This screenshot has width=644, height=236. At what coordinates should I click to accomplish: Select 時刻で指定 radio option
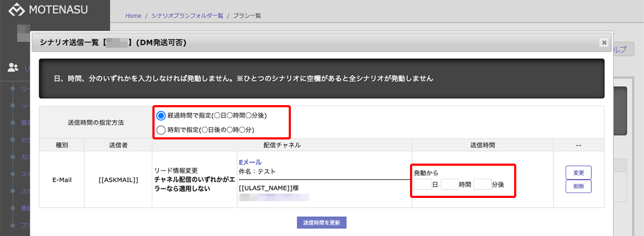coord(161,129)
